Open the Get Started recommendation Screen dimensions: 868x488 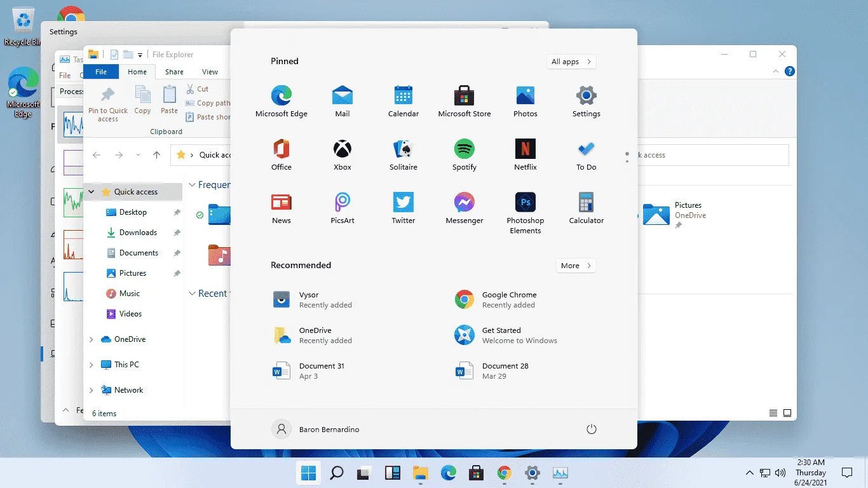click(x=506, y=335)
